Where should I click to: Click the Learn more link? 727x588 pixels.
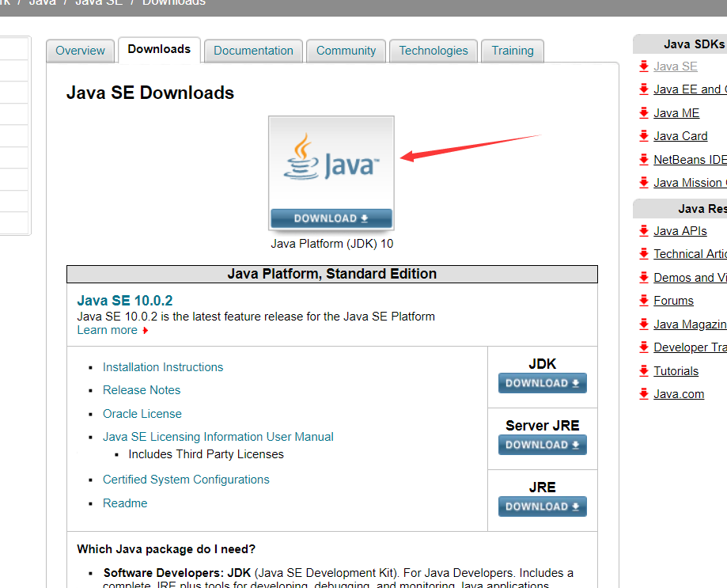tap(107, 330)
